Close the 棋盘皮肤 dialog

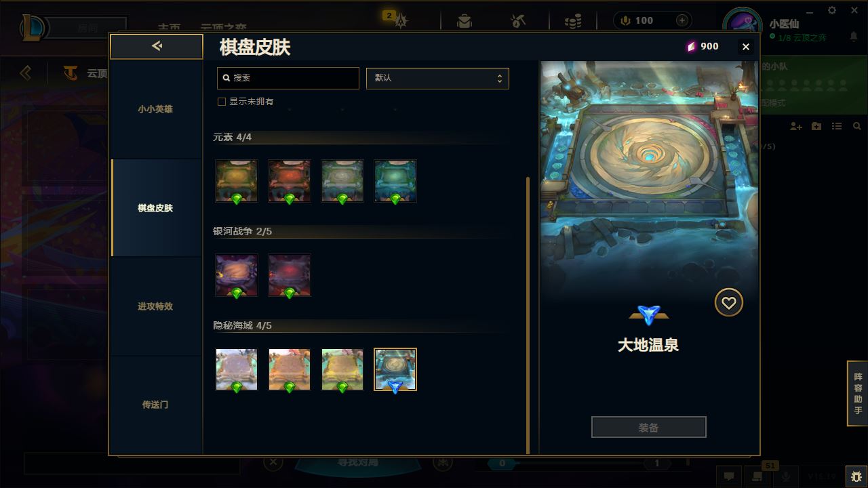pyautogui.click(x=746, y=46)
